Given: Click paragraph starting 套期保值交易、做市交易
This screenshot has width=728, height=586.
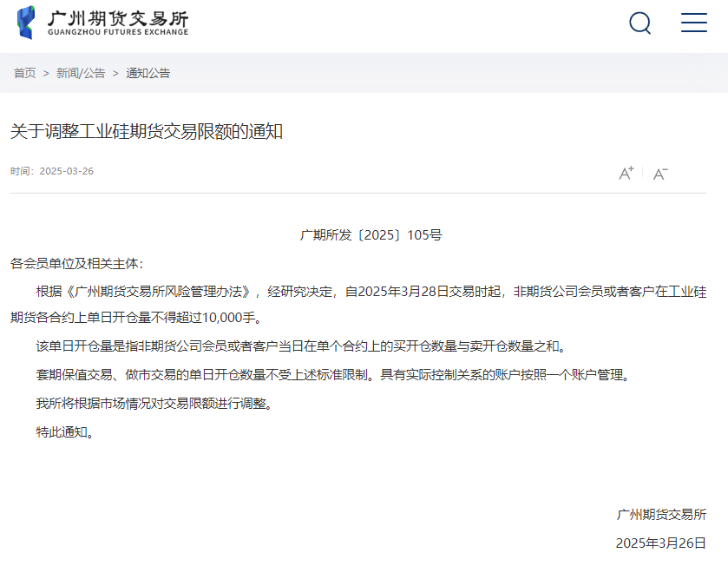Looking at the screenshot, I should tap(333, 375).
